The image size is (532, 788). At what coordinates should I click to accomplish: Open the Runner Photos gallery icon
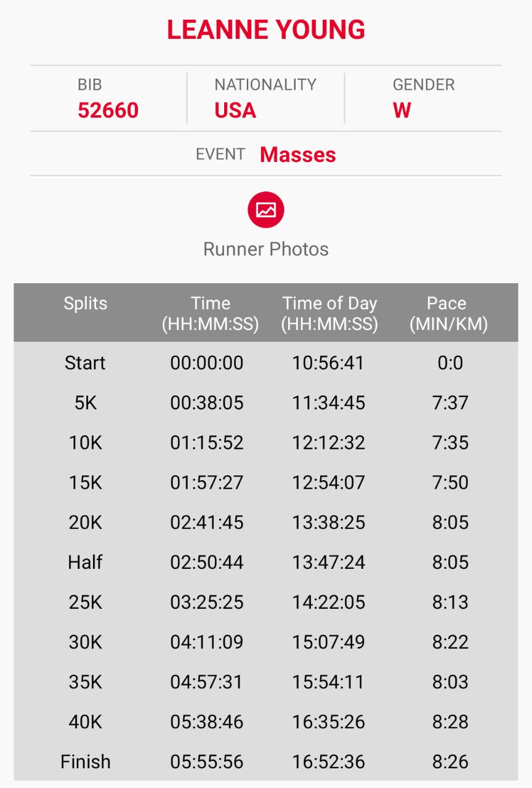[x=266, y=210]
